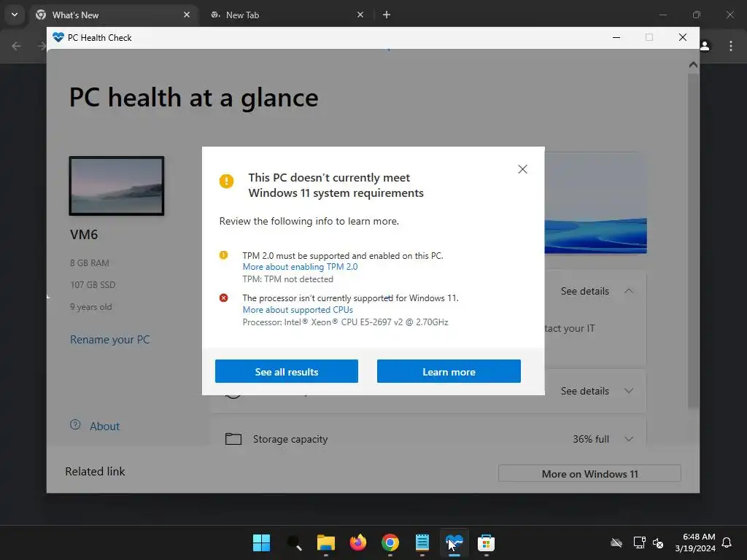Click the VM6 PC thumbnail image

(117, 186)
